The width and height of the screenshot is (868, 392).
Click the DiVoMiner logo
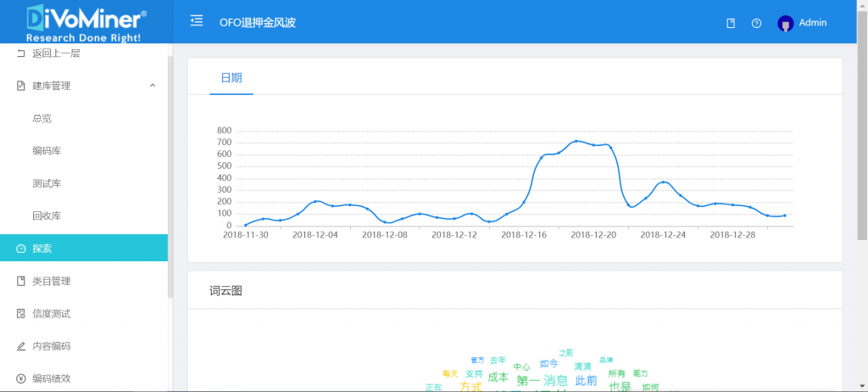(86, 22)
